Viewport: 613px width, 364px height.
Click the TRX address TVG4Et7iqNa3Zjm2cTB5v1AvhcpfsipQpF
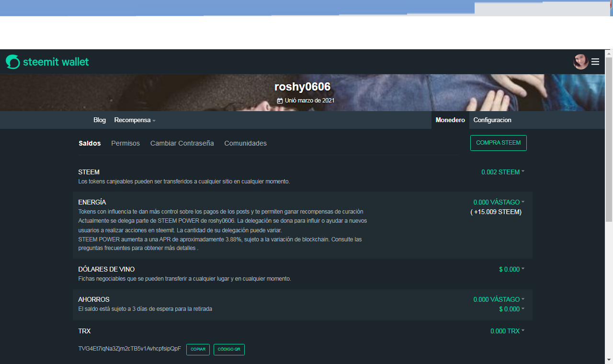click(x=130, y=349)
